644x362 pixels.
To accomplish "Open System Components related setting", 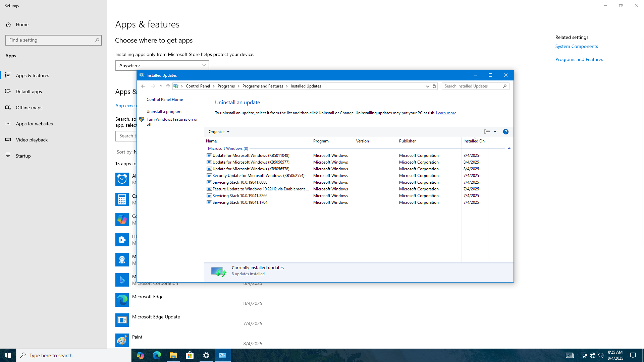I will pyautogui.click(x=577, y=46).
